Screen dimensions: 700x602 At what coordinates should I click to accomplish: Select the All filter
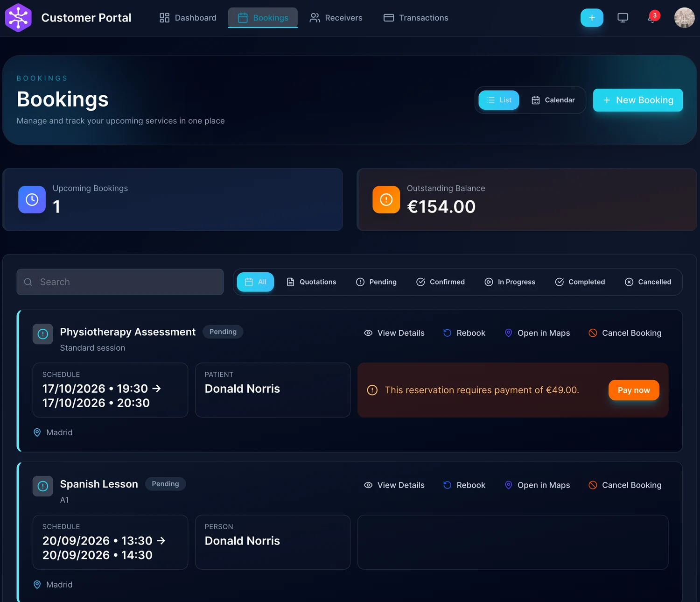[x=255, y=282]
